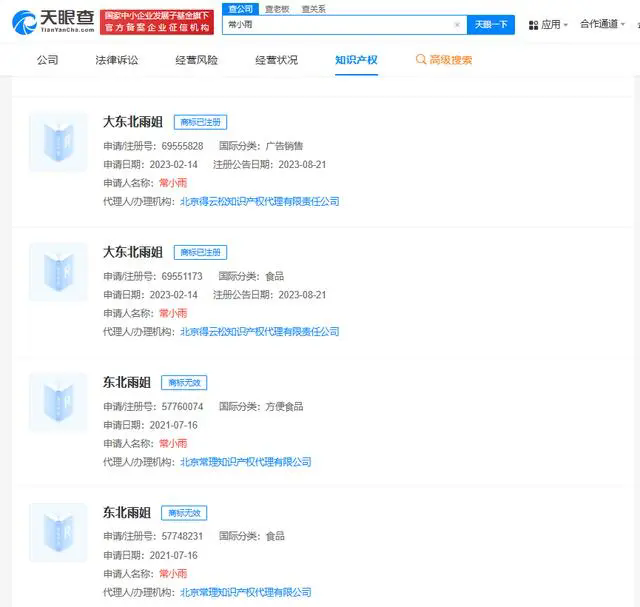Screen dimensions: 640x607
Task: Open applicant 常小雨 in 57748231 entry
Action: pos(173,574)
